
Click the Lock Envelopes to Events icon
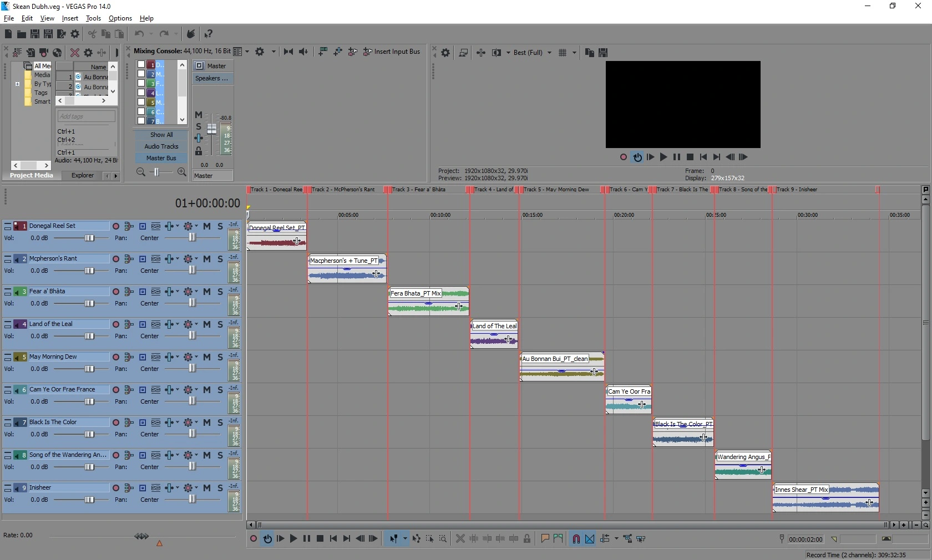[627, 539]
